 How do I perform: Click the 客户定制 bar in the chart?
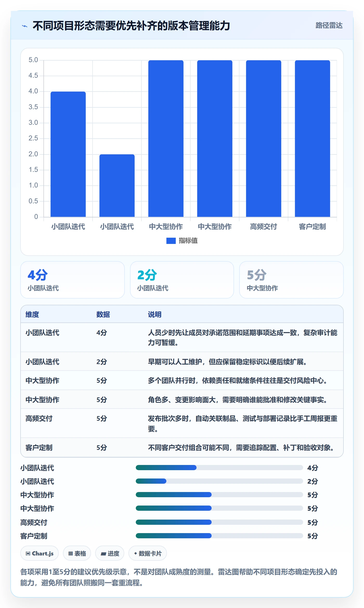[312, 138]
